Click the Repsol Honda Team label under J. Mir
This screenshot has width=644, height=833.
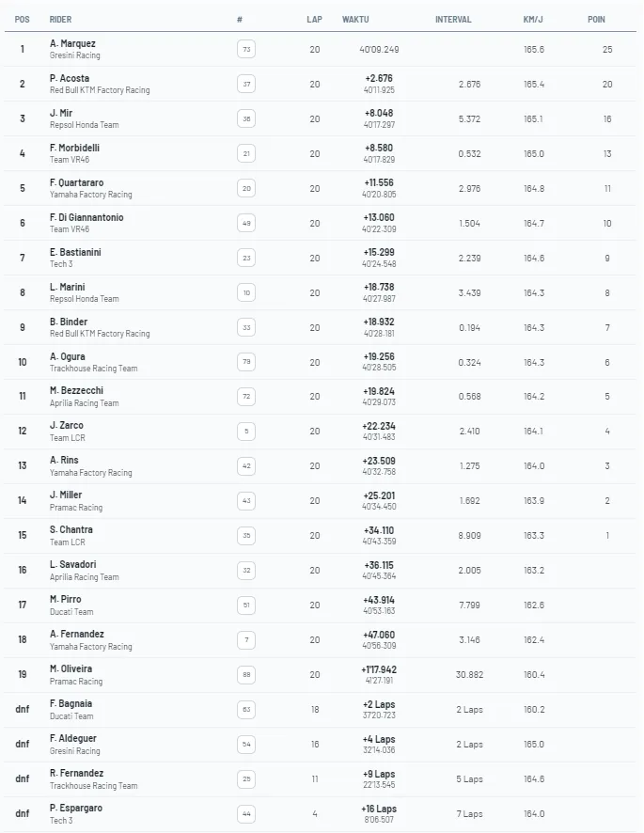pyautogui.click(x=84, y=125)
